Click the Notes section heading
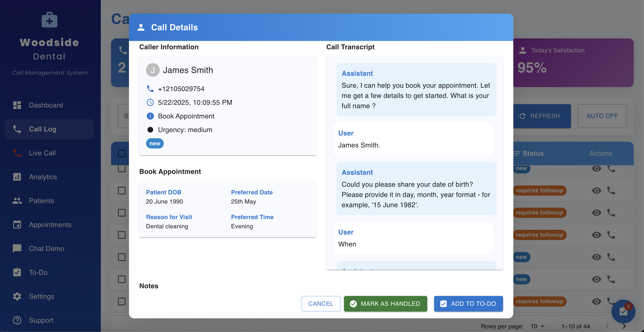Viewport: 644px width, 332px height. (149, 286)
